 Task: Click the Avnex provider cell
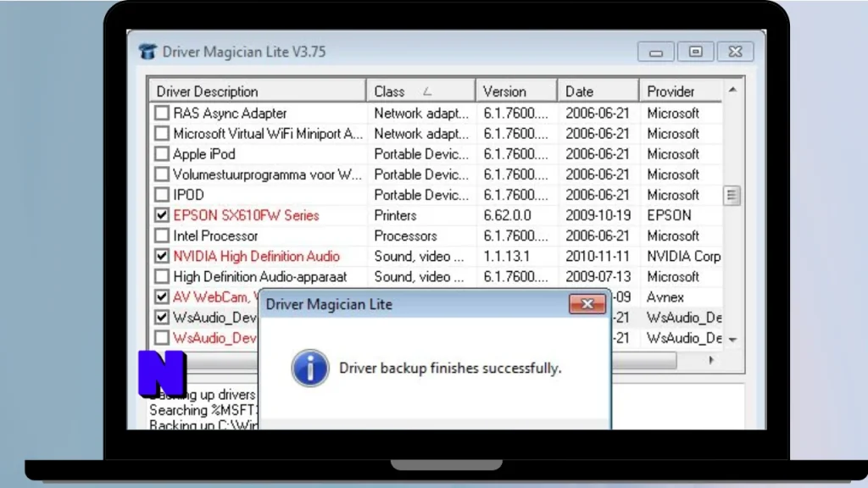tap(665, 297)
